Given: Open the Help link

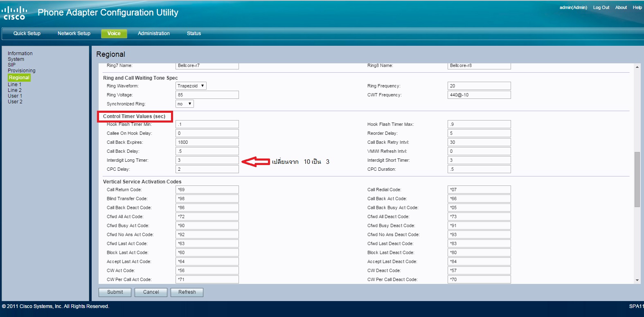Looking at the screenshot, I should pyautogui.click(x=637, y=7).
